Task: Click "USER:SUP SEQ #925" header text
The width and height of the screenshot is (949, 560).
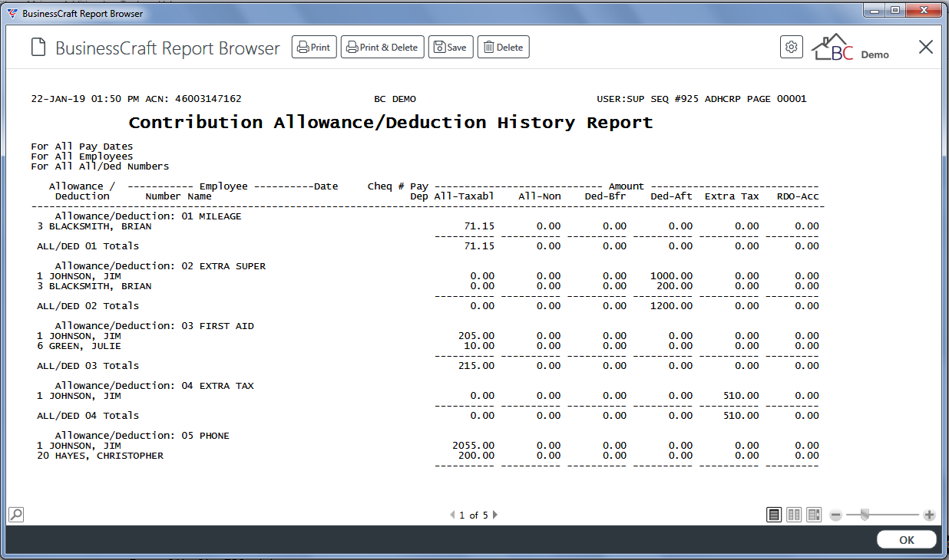Action: pos(648,99)
